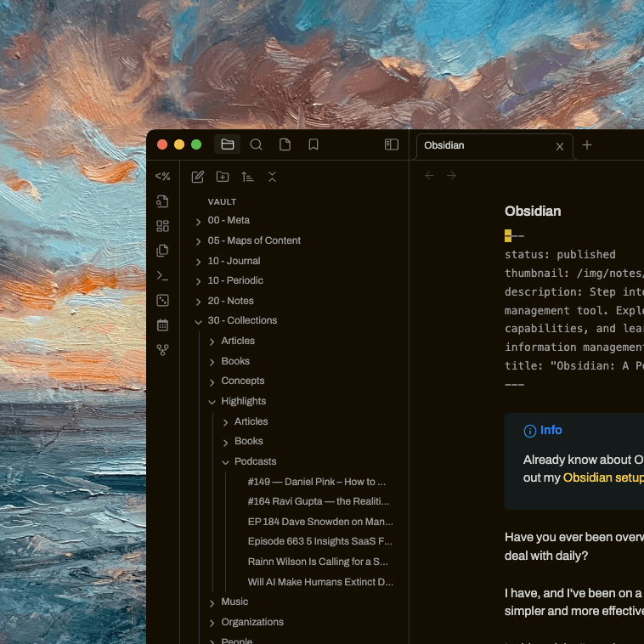Create a new note with pencil icon
Viewport: 644px width, 644px height.
point(198,177)
